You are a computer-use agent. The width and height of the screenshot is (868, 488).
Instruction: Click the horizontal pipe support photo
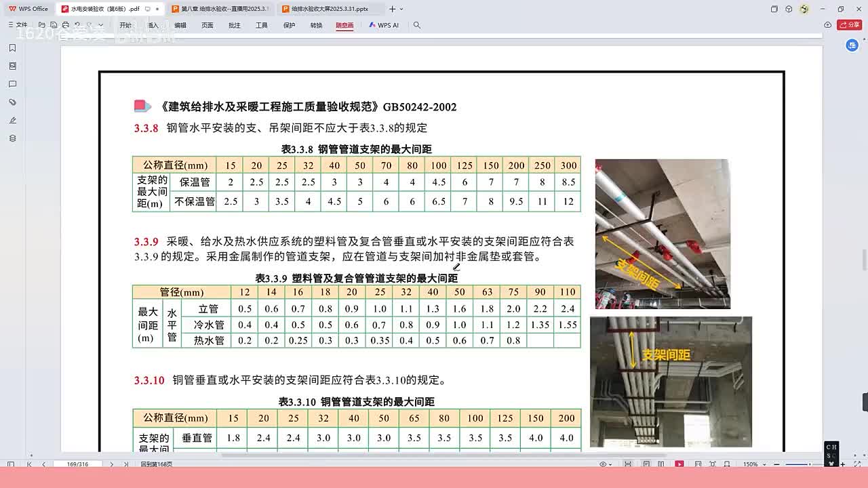pos(663,234)
